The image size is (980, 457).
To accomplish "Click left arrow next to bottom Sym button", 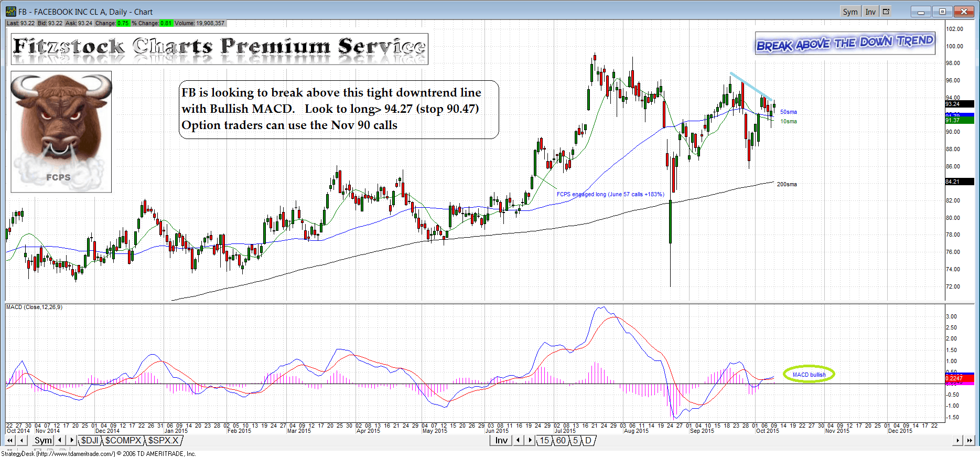I will [x=60, y=440].
